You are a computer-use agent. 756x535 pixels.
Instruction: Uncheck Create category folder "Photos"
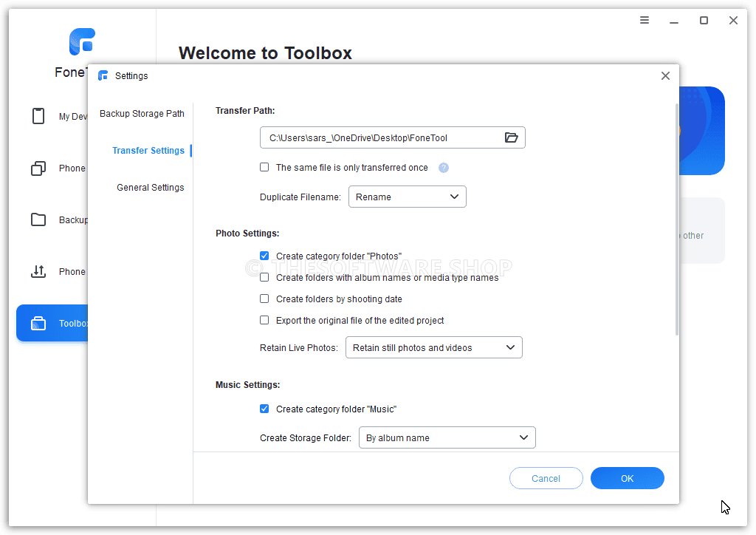click(264, 256)
